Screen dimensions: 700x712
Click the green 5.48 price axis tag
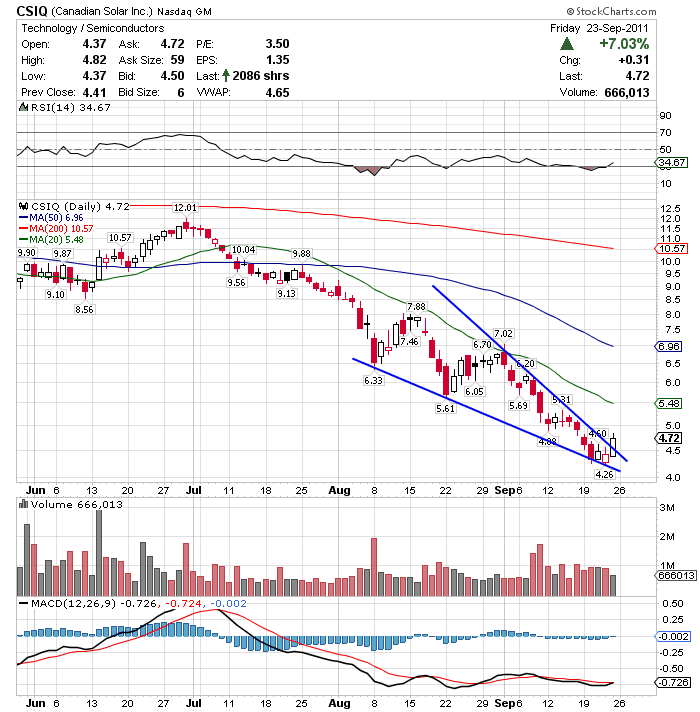668,403
